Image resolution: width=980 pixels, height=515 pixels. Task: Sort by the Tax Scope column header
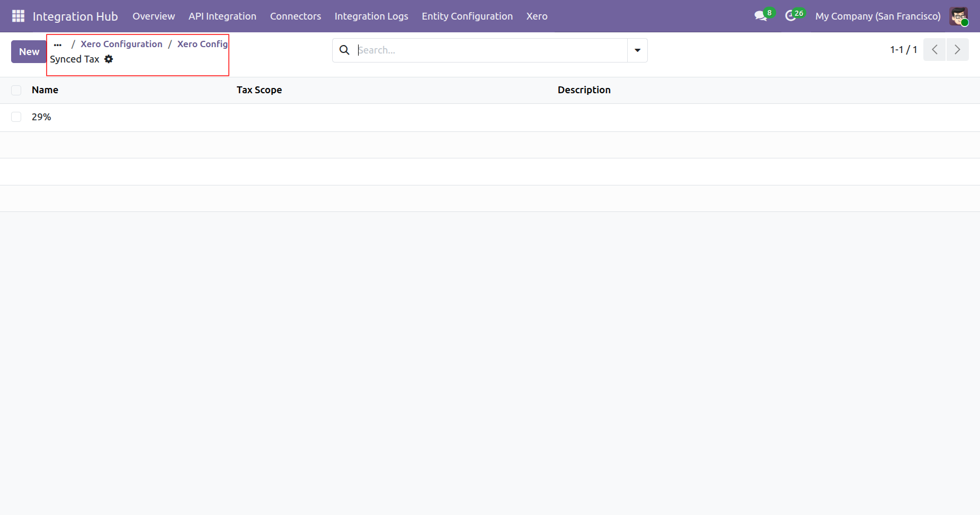pyautogui.click(x=259, y=90)
